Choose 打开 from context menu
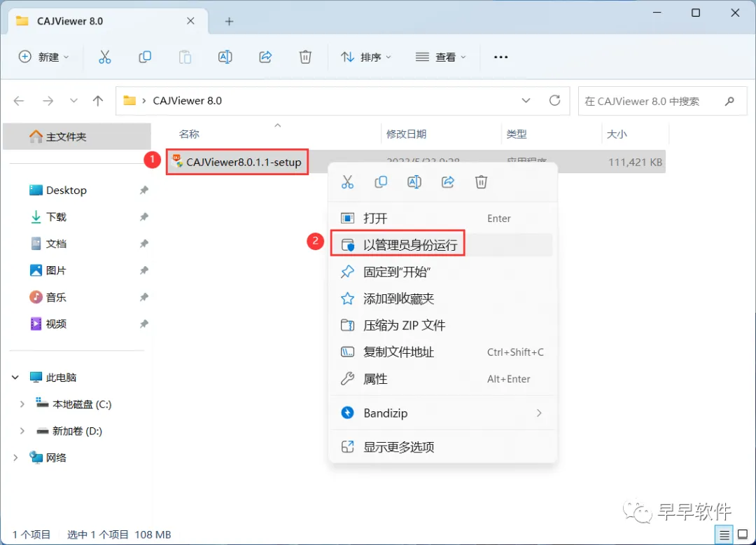The image size is (756, 545). 442,218
